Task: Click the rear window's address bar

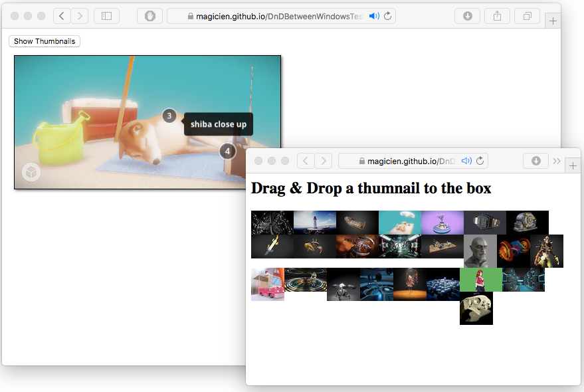Action: (x=281, y=16)
